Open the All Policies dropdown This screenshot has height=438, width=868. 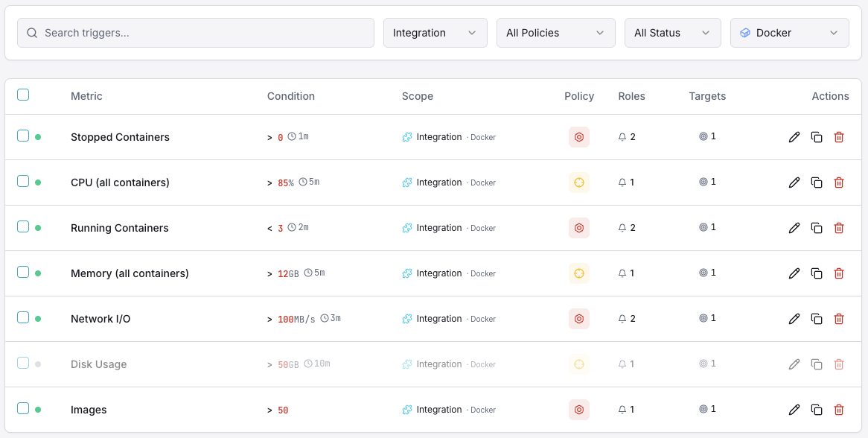pos(555,33)
